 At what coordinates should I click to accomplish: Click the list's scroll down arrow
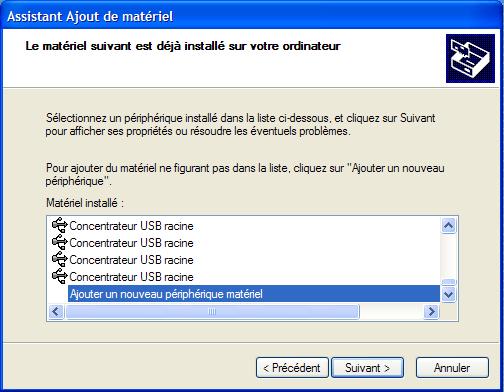449,294
